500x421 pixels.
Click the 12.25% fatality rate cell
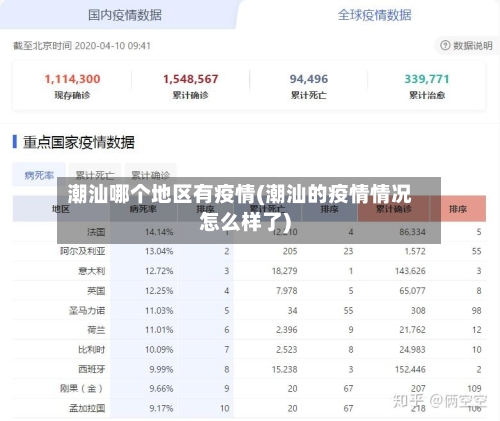pos(159,291)
